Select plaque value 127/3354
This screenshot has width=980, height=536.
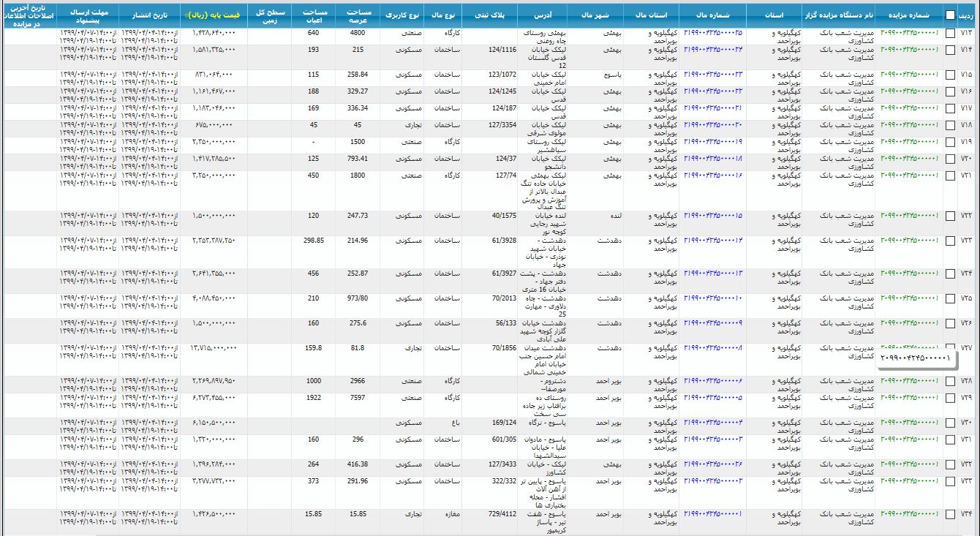point(502,124)
